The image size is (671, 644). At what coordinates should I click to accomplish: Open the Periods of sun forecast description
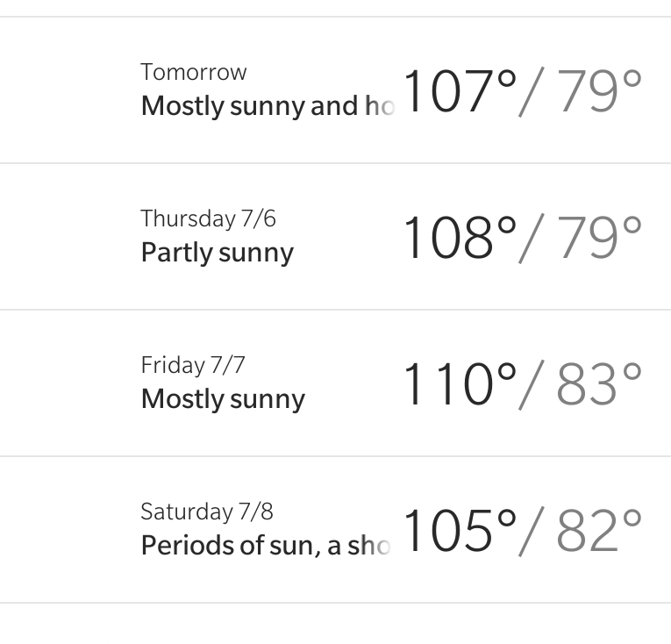pos(263,546)
